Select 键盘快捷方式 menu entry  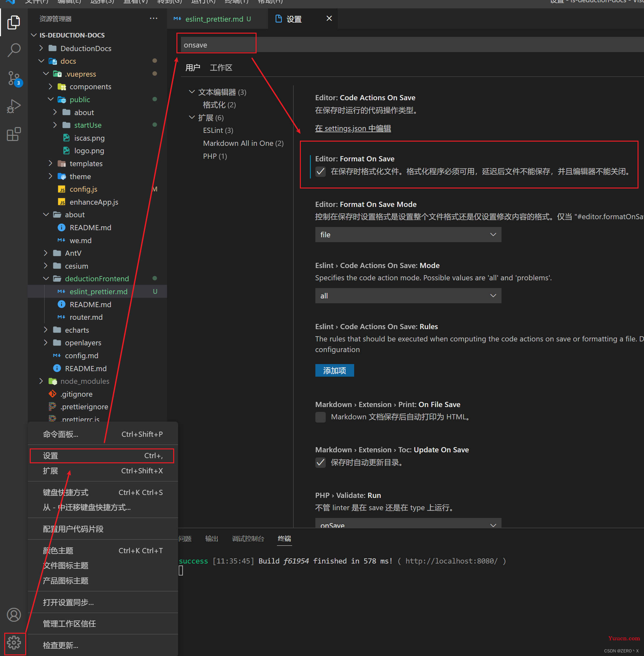point(102,492)
